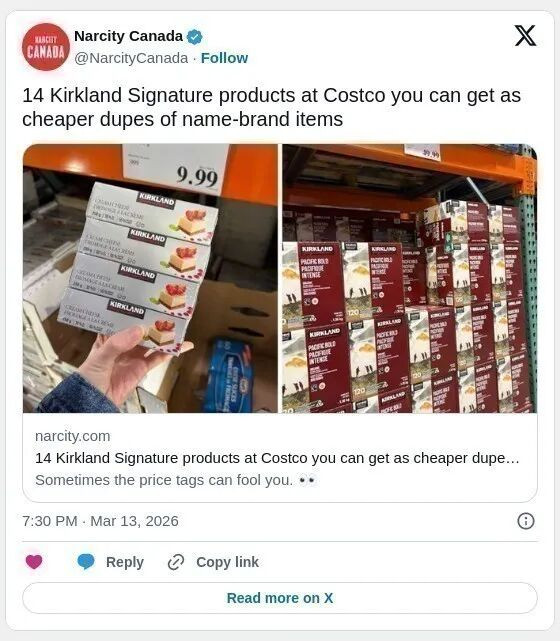Click the blue verified badge
This screenshot has width=560, height=641.
click(195, 37)
